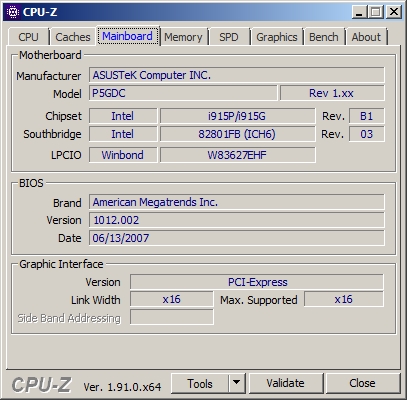407x400 pixels.
Task: Click the LPCIO vendor Winbond
Action: click(123, 155)
